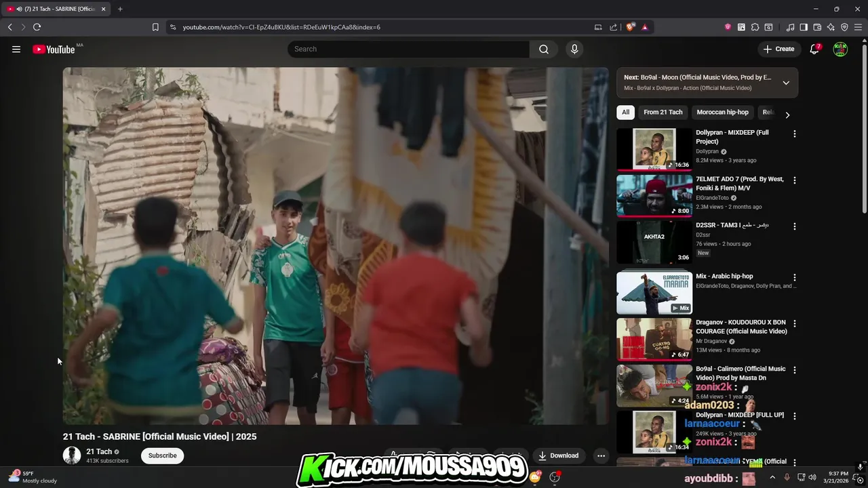Open the YouTube hamburger guide menu
The image size is (868, 488).
pos(16,49)
